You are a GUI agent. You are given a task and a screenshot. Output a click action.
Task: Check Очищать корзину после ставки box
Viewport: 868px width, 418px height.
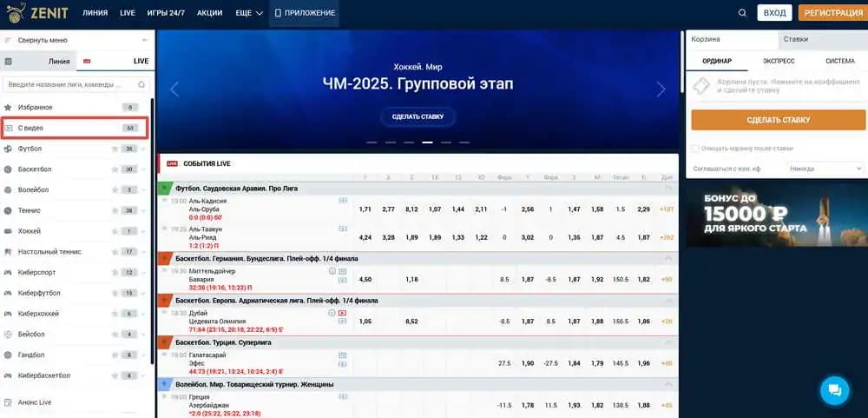pyautogui.click(x=696, y=149)
